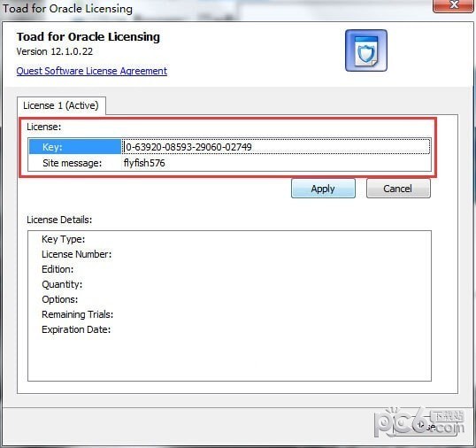Click into the license Key input field
The width and height of the screenshot is (476, 448).
[276, 147]
